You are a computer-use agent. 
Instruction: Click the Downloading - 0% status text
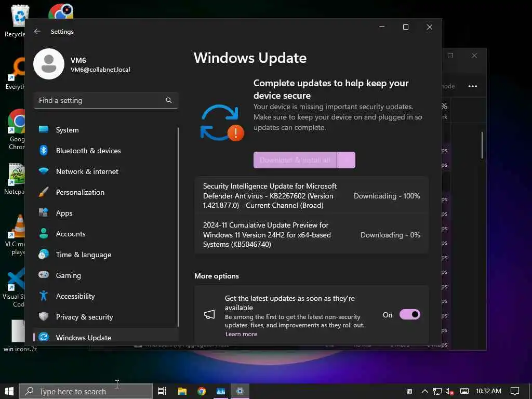[x=390, y=235]
